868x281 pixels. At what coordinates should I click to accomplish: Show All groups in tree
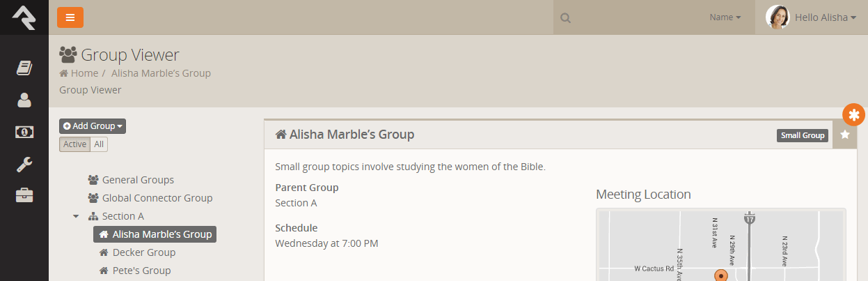(x=100, y=144)
